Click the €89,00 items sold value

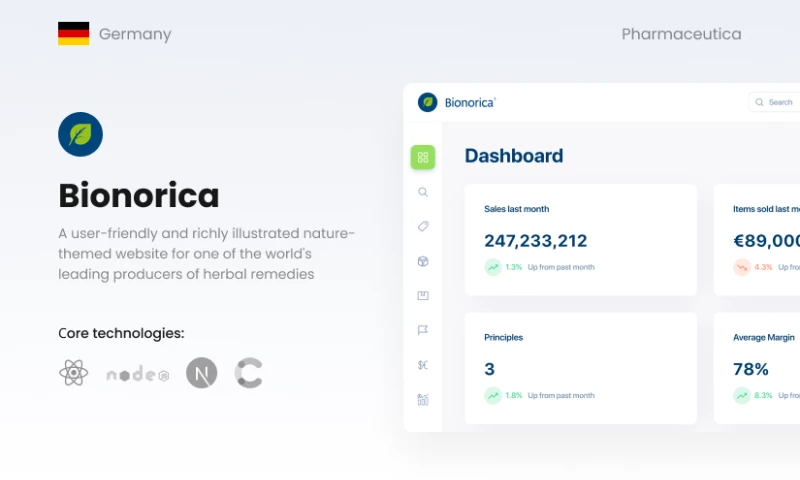766,240
